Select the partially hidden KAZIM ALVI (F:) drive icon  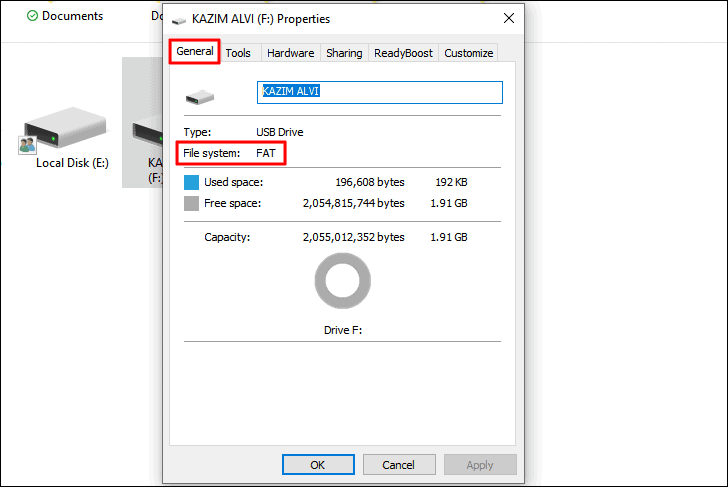147,132
